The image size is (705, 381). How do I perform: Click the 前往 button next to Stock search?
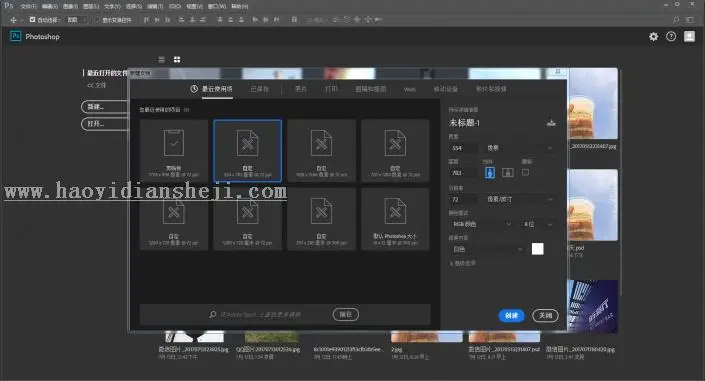tap(346, 314)
